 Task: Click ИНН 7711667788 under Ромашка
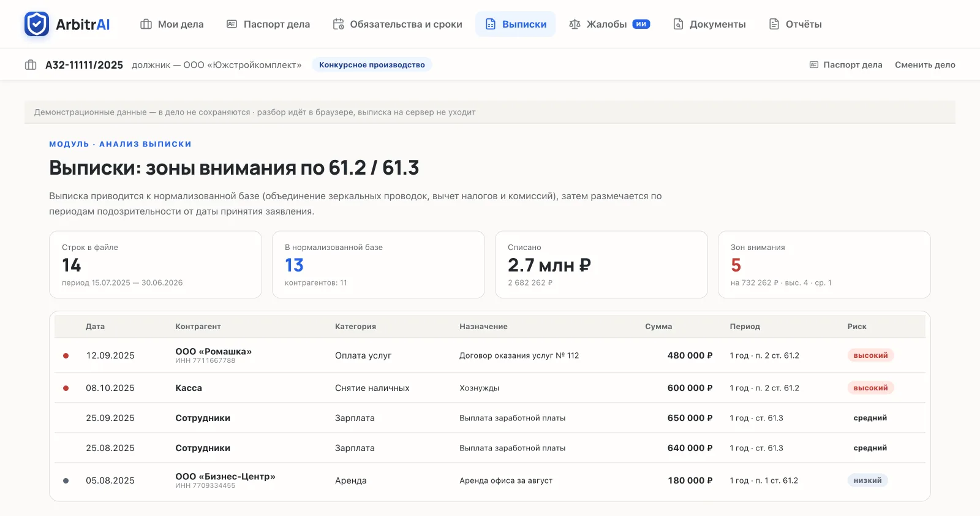[205, 361]
